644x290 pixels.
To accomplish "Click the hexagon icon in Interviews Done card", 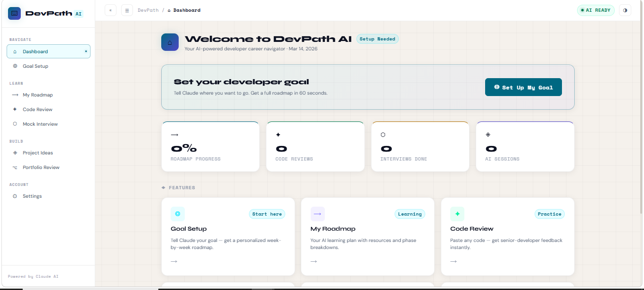I will click(x=383, y=135).
